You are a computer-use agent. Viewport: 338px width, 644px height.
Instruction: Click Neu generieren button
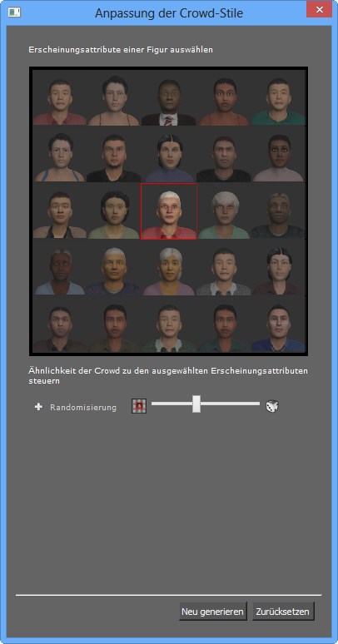click(213, 612)
